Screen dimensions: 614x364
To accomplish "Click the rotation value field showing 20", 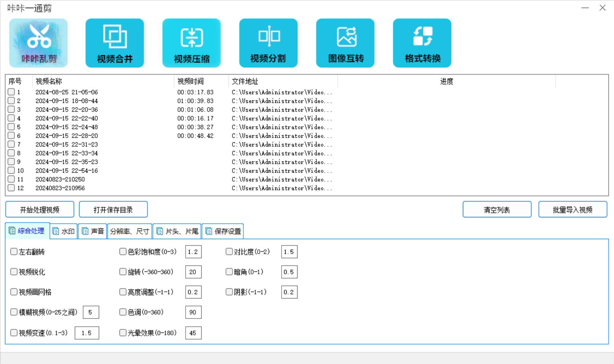I will point(193,272).
